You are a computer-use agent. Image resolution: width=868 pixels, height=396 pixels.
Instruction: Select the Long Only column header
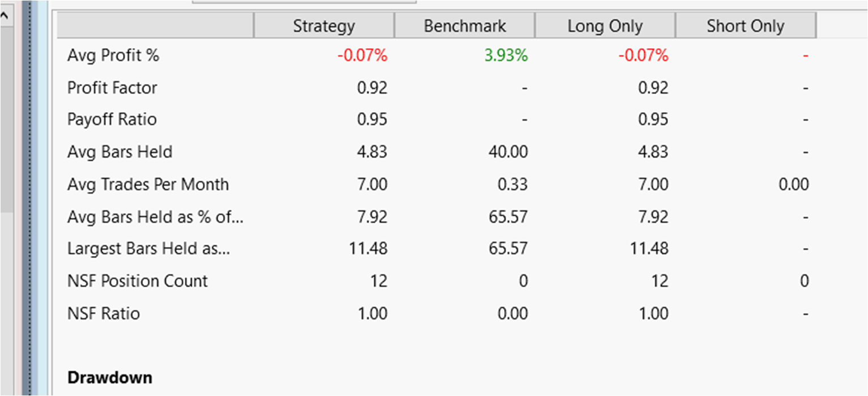[604, 25]
